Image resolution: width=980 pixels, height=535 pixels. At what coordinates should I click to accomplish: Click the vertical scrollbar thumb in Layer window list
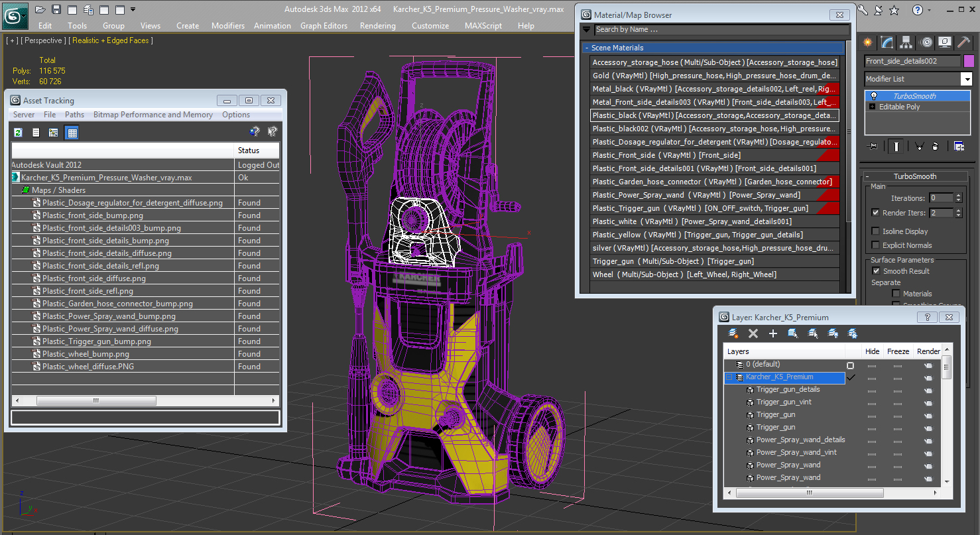tap(946, 368)
